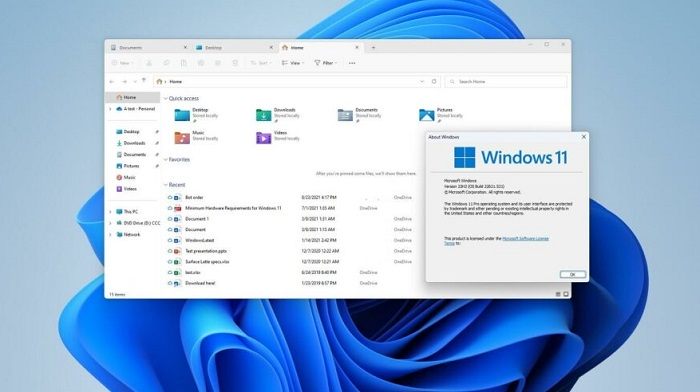Close the Documents tab
The height and width of the screenshot is (392, 700).
(x=185, y=47)
